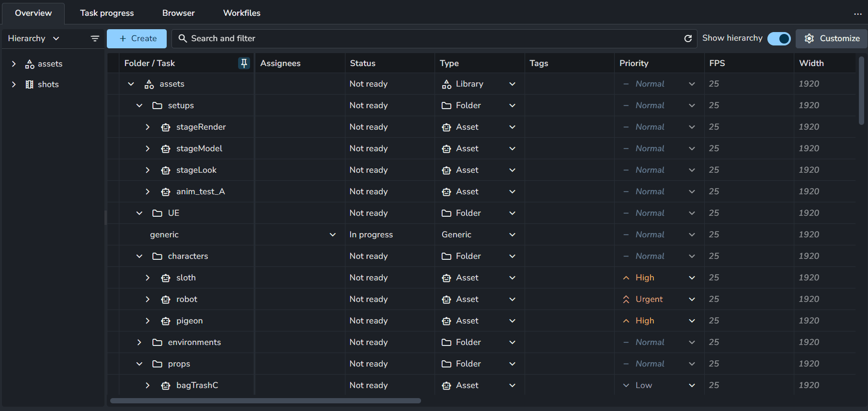This screenshot has width=868, height=411.
Task: Open type dropdown for generic task
Action: (512, 234)
